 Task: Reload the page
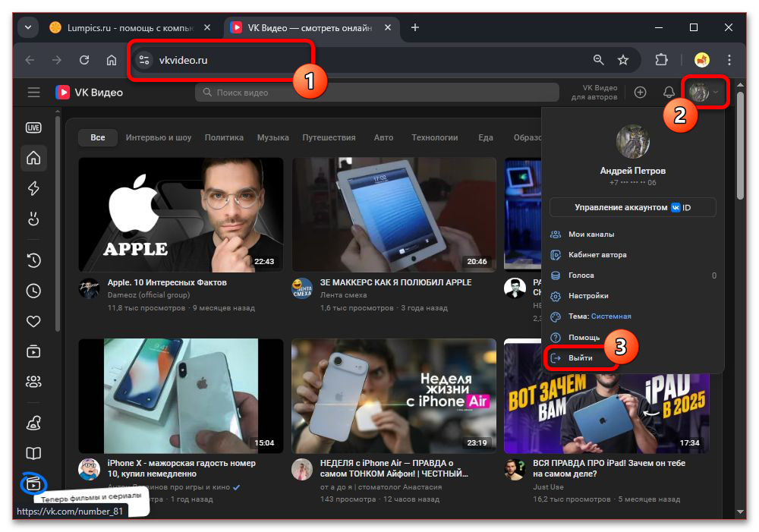[84, 60]
